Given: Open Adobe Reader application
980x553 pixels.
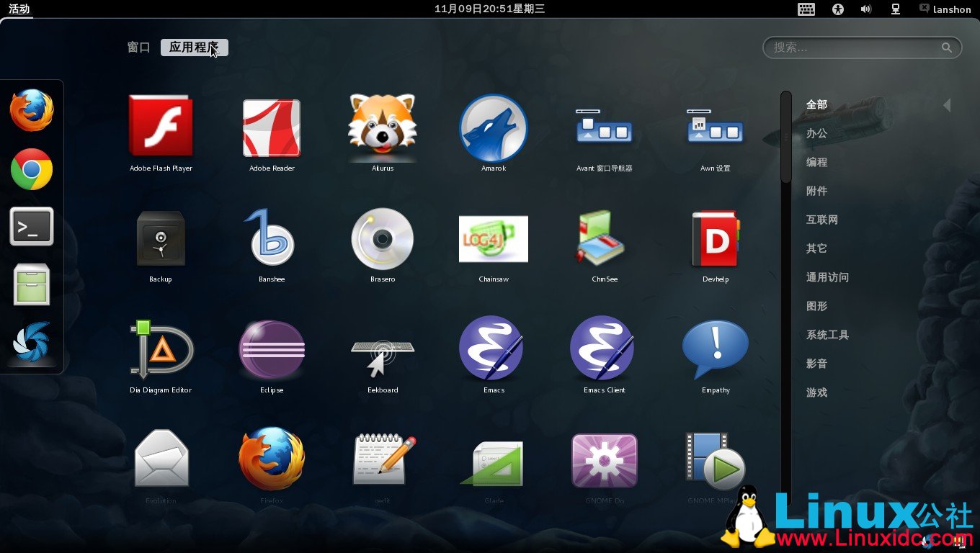Looking at the screenshot, I should [272, 128].
